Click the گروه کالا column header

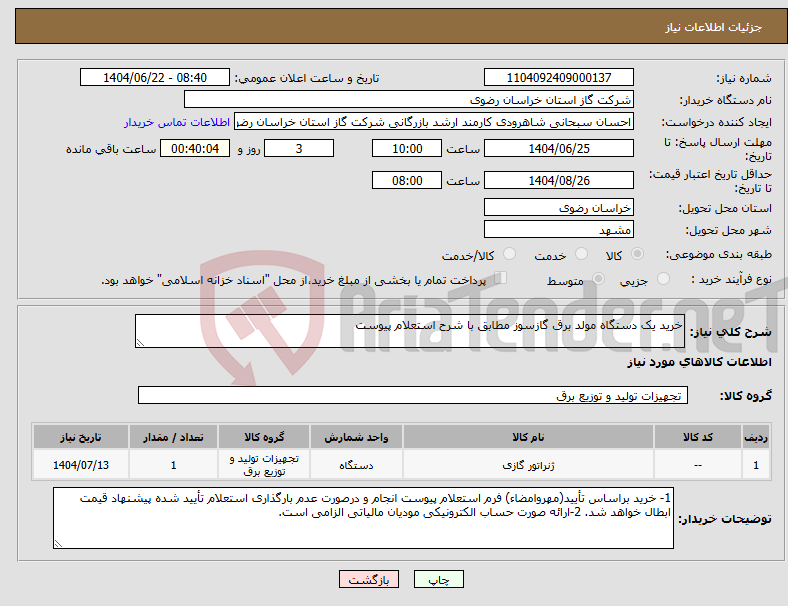(264, 437)
